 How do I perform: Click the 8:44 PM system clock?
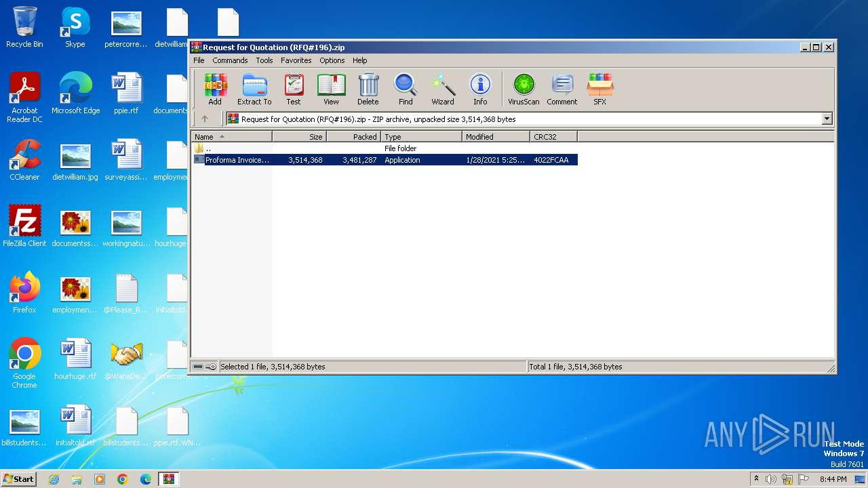[833, 479]
